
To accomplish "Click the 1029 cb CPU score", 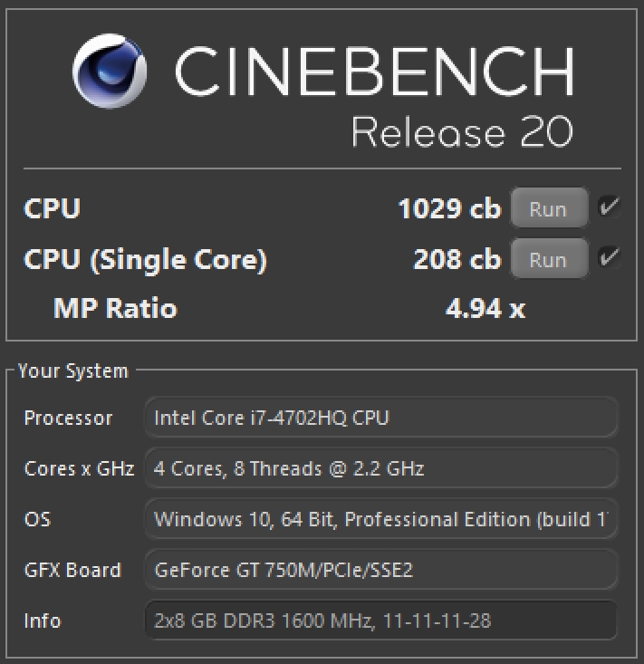I will pos(448,209).
